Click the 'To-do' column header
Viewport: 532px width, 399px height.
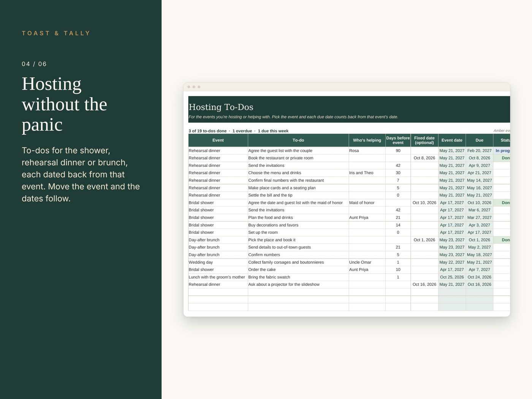tap(298, 140)
